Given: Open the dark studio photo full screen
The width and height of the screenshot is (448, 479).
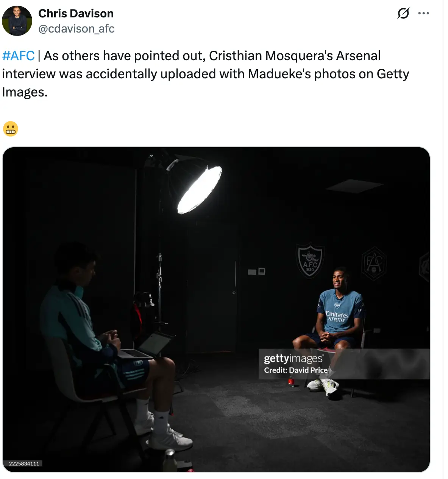Looking at the screenshot, I should click(218, 310).
